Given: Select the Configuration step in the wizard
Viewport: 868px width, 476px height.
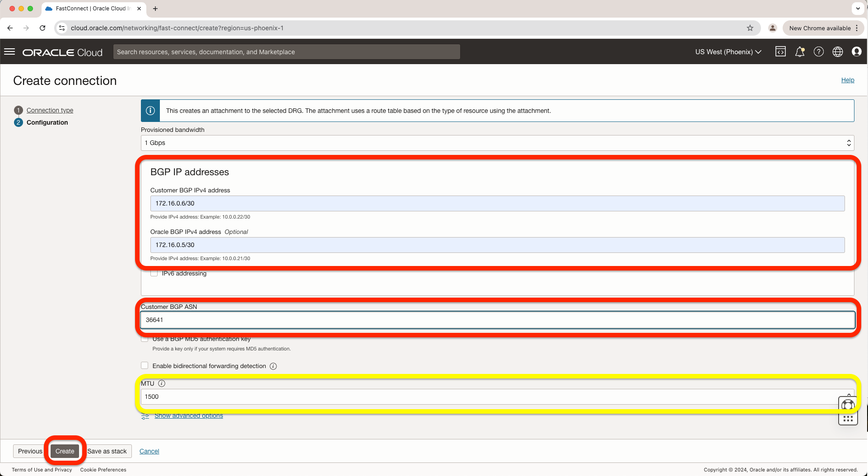Looking at the screenshot, I should pos(47,122).
